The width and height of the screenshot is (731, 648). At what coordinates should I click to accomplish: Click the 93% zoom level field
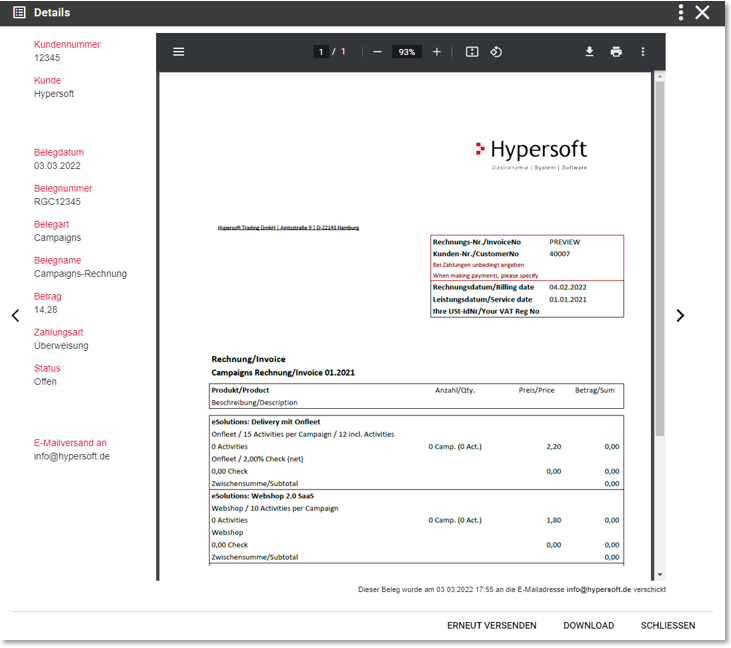click(407, 52)
